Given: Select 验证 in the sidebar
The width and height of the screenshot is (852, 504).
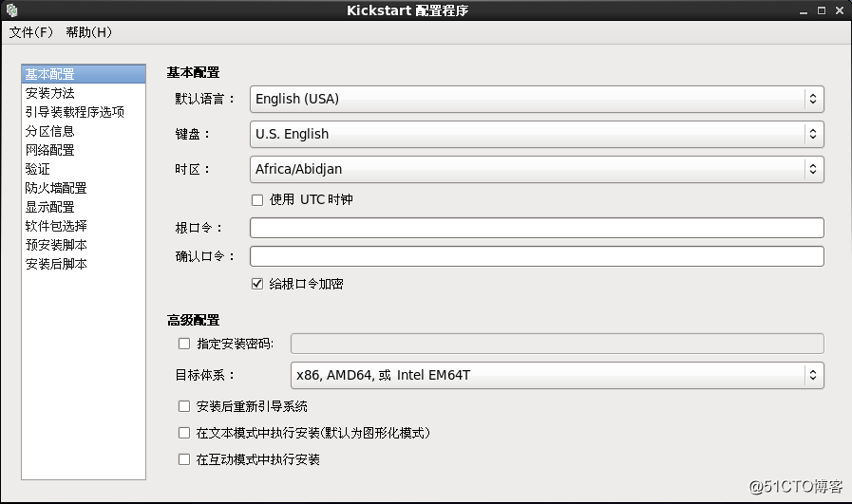Looking at the screenshot, I should point(84,169).
